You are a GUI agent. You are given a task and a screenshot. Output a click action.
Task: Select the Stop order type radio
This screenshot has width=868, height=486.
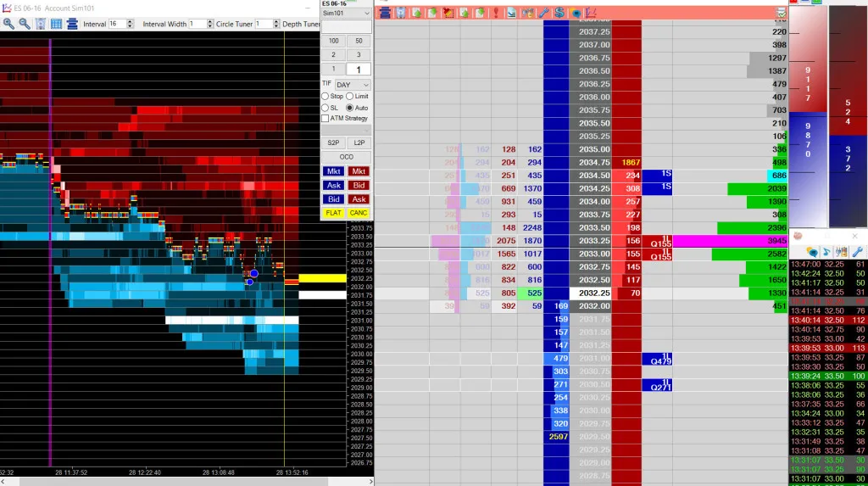click(325, 97)
